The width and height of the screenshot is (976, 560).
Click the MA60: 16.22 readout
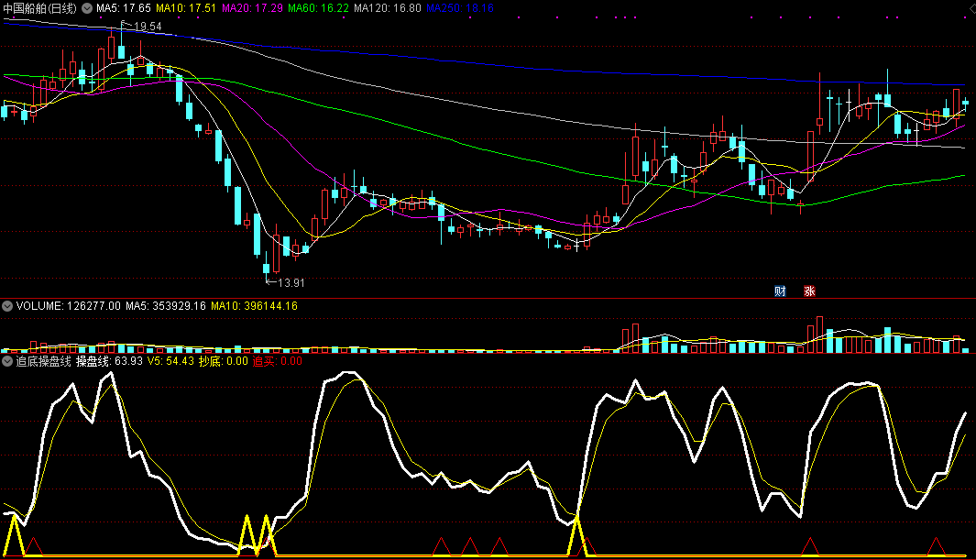coord(318,8)
